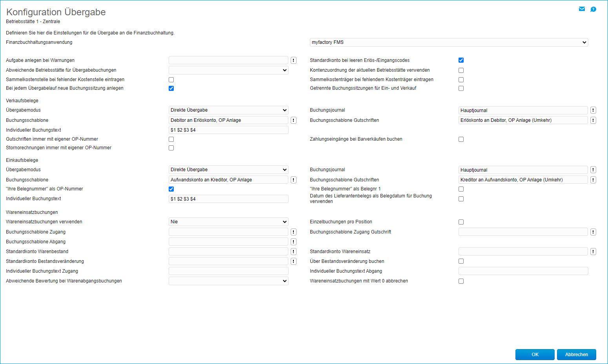This screenshot has width=608, height=364.
Task: Open Abweichende Betriebsstätte für Übergabebuchungen dropdown
Action: [228, 70]
